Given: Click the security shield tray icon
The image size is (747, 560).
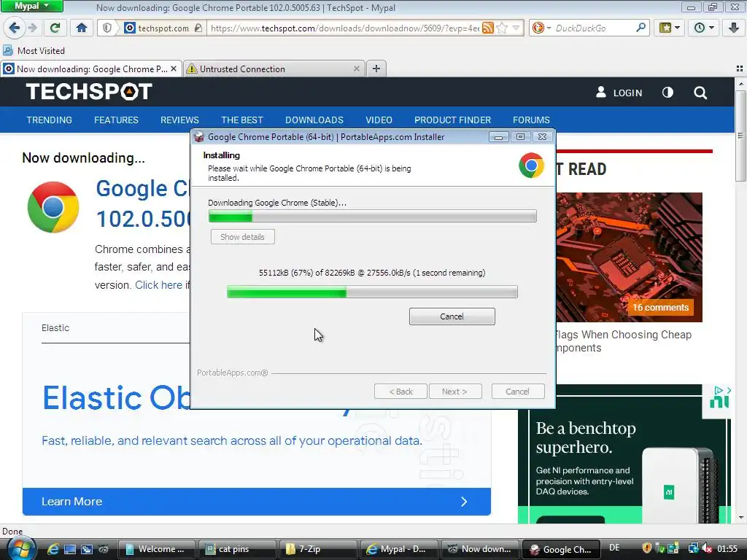Looking at the screenshot, I should (x=647, y=548).
